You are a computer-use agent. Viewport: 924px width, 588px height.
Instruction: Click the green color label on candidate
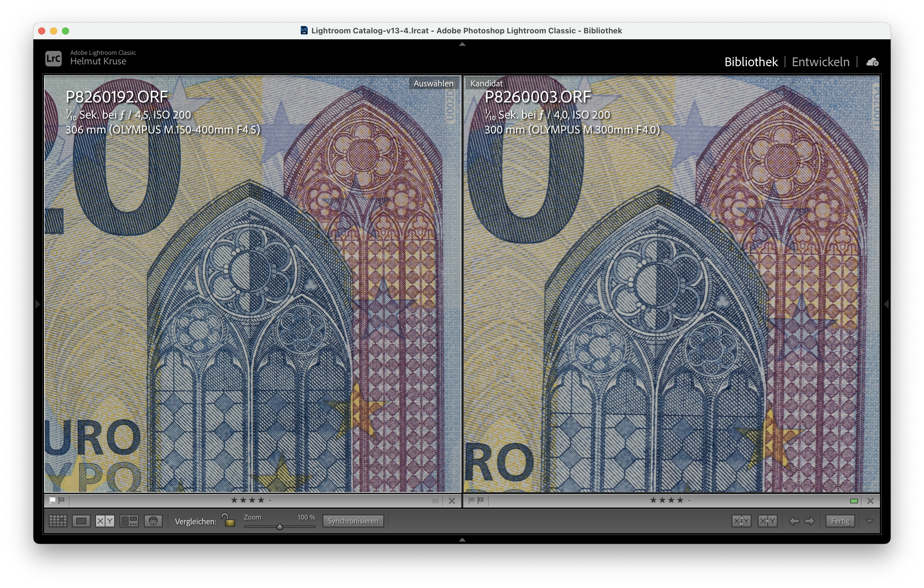pyautogui.click(x=854, y=501)
